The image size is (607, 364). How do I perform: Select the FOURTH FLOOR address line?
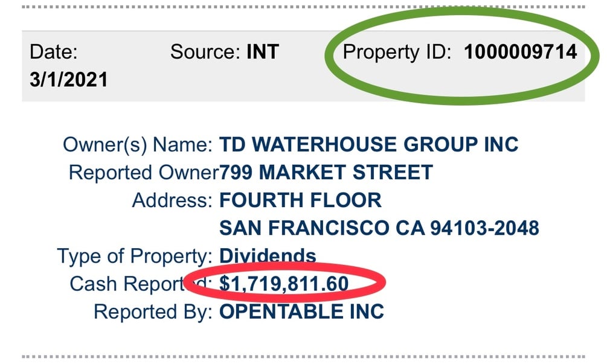point(300,200)
